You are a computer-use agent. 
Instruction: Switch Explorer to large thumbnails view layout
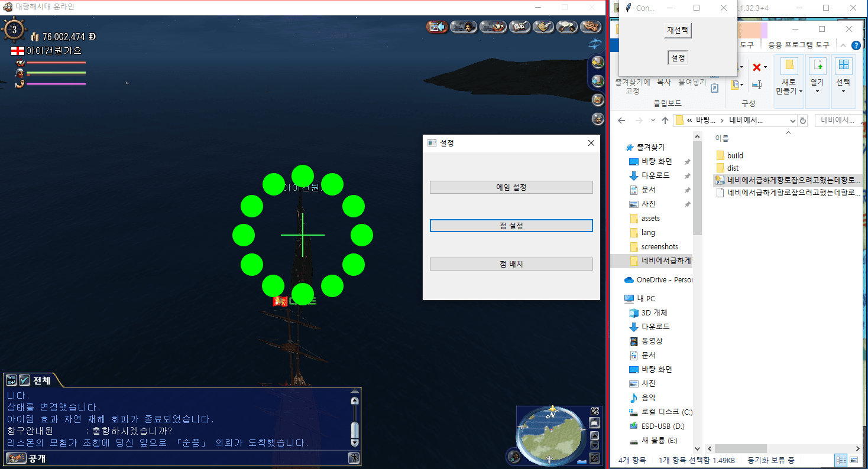point(854,460)
